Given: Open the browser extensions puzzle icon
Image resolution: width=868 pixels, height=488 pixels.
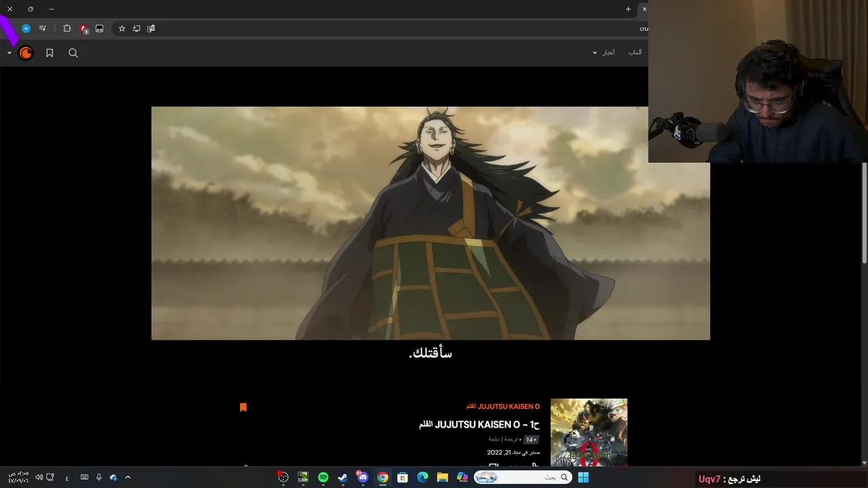Looking at the screenshot, I should tap(66, 28).
